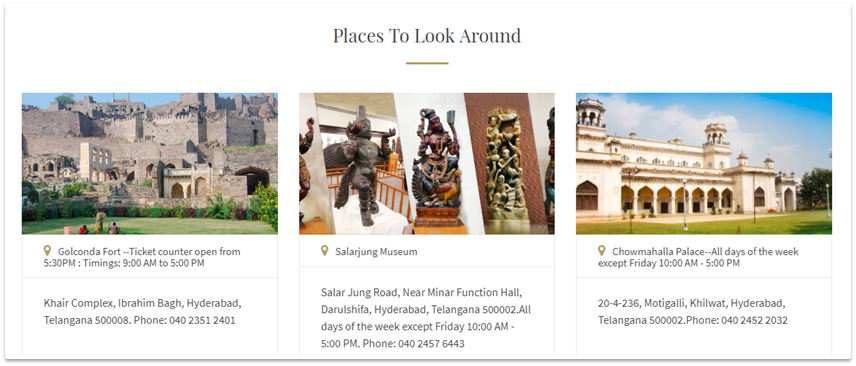Open the Golconda Fort photo
This screenshot has width=856, height=366.
coord(150,163)
